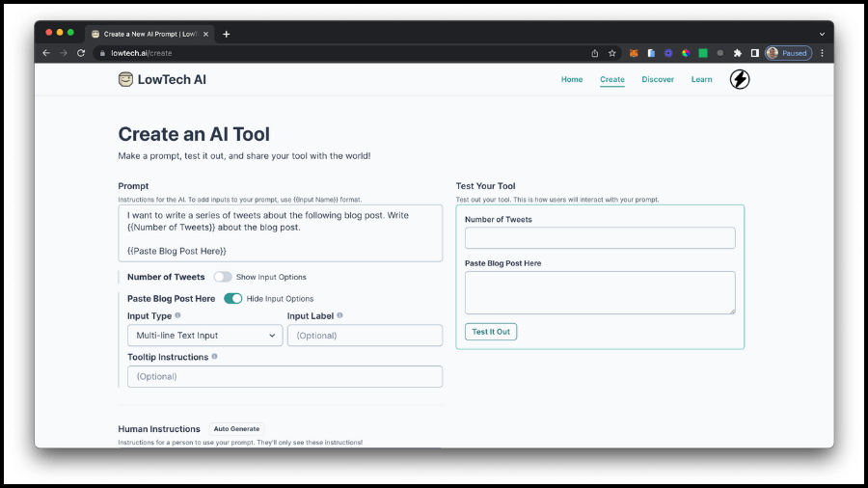868x488 pixels.
Task: Click the Input Label info icon
Action: pos(339,315)
